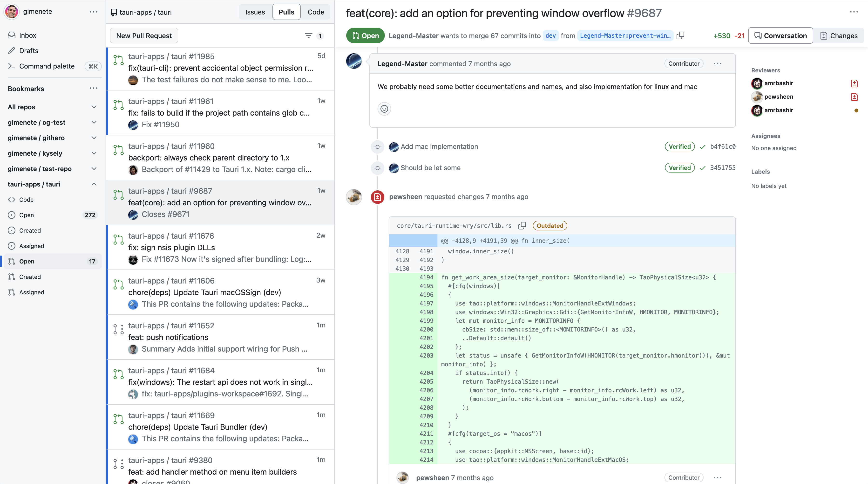This screenshot has width=868, height=484.
Task: Expand gimenete / githero repo section
Action: coord(94,138)
